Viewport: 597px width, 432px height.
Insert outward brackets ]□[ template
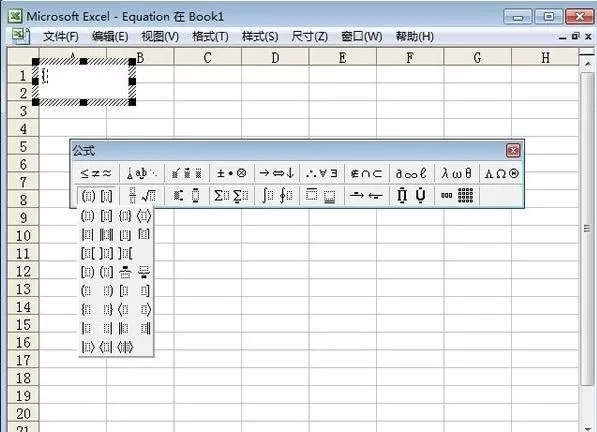tap(125, 253)
